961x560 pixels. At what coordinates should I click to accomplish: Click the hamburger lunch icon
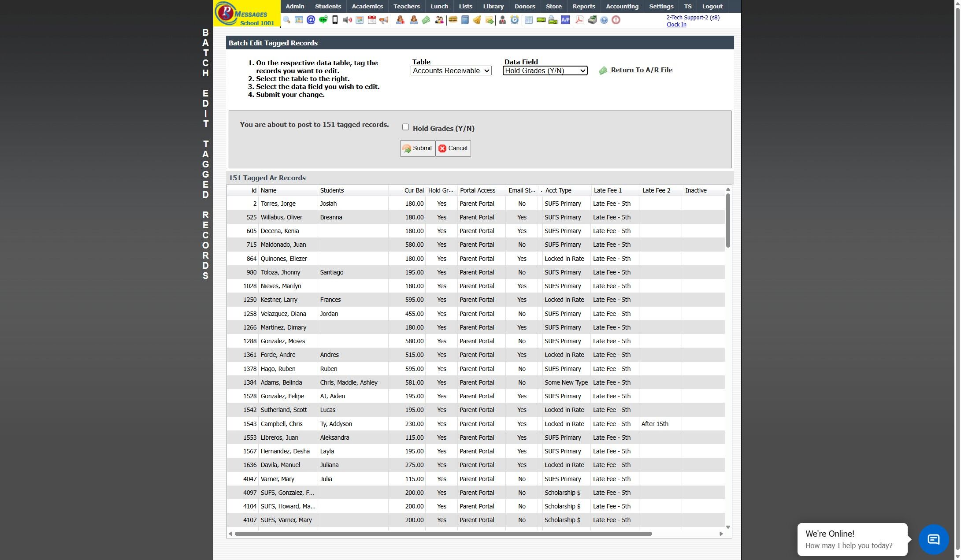tap(453, 20)
